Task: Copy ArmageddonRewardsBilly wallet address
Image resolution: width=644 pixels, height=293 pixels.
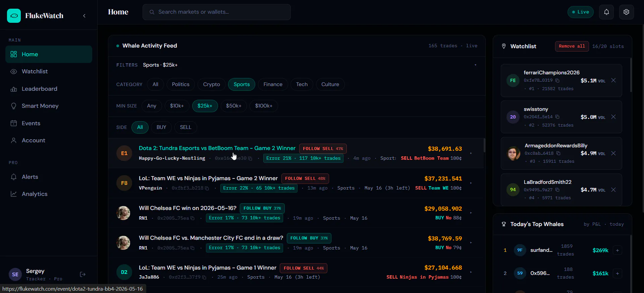Action: (558, 153)
